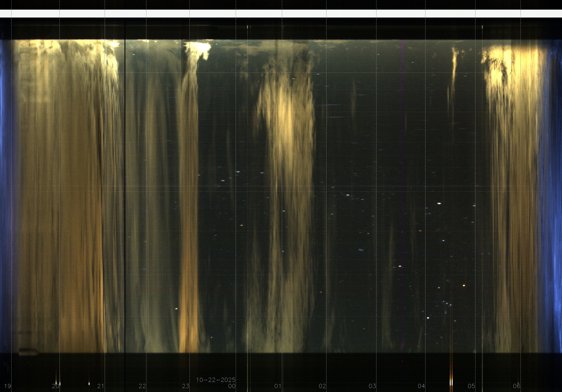Click the 00 midnight hour label
This screenshot has height=392, width=562.
pos(232,386)
